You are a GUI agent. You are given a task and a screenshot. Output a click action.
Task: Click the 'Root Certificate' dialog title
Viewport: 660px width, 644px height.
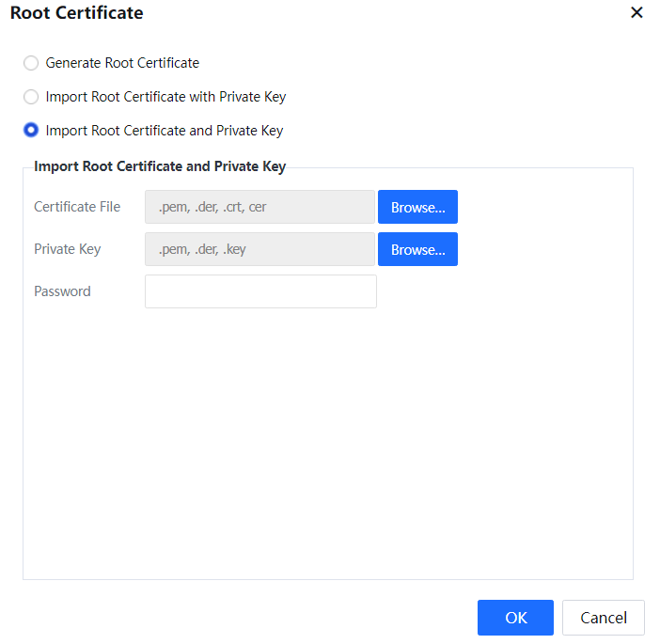click(x=77, y=13)
